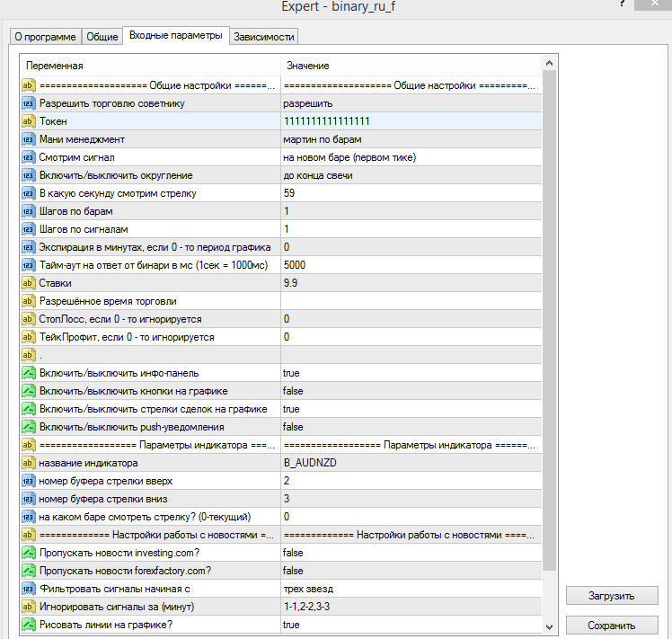Click the integer icon beside Мани менеджмент
This screenshot has width=672, height=639.
(28, 139)
